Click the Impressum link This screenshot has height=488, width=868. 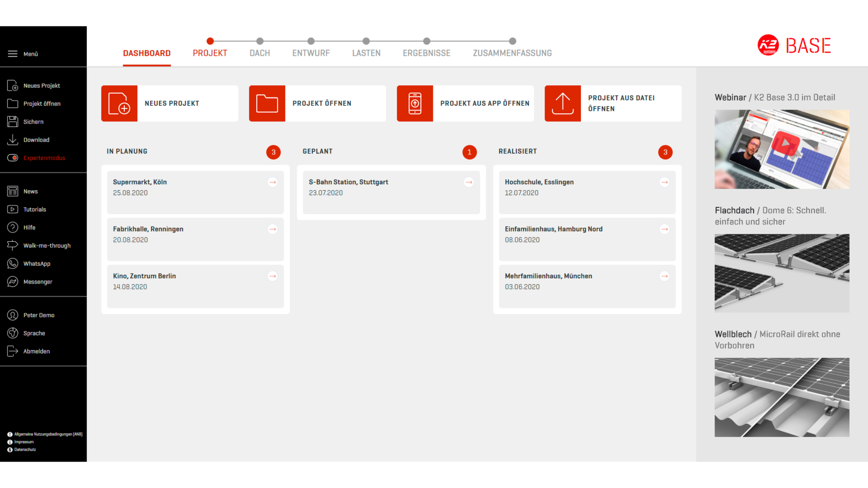click(x=24, y=442)
